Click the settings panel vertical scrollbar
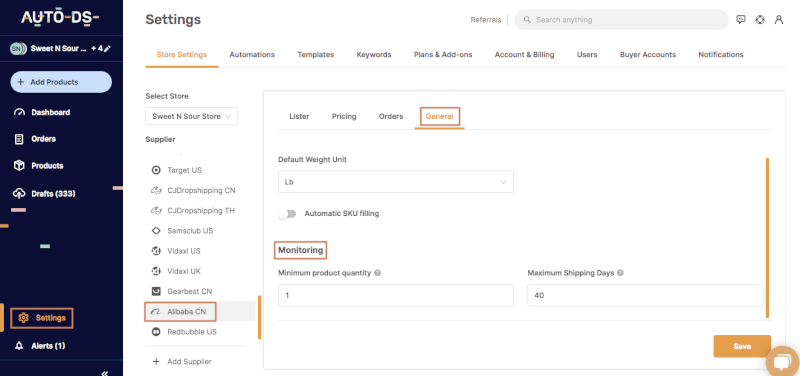800x376 pixels. point(767,238)
